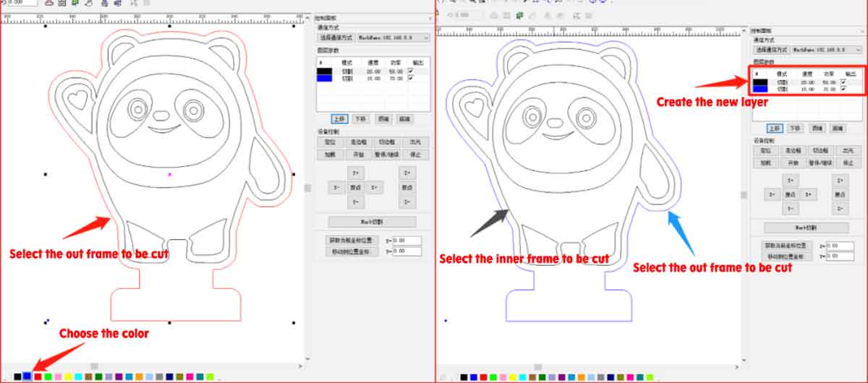The image size is (868, 383).
Task: Toggle blue layer output checkbox, left screenshot
Action: 412,78
